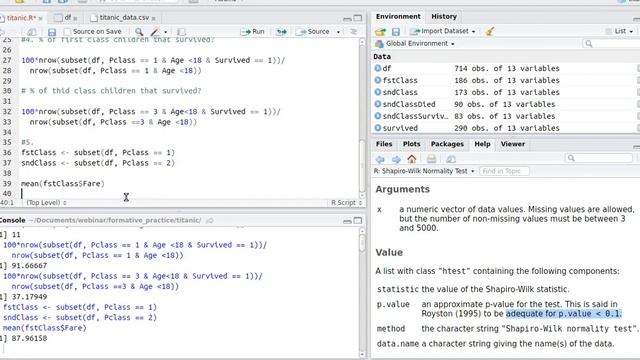Close the df tab
640x360 pixels.
(76, 18)
